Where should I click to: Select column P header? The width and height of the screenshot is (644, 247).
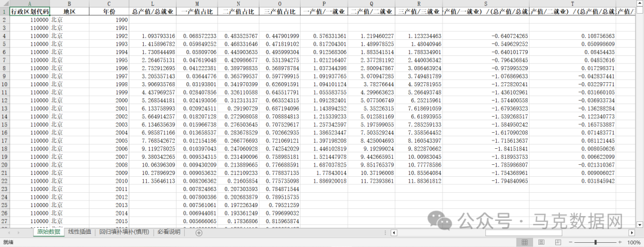coord(324,4)
